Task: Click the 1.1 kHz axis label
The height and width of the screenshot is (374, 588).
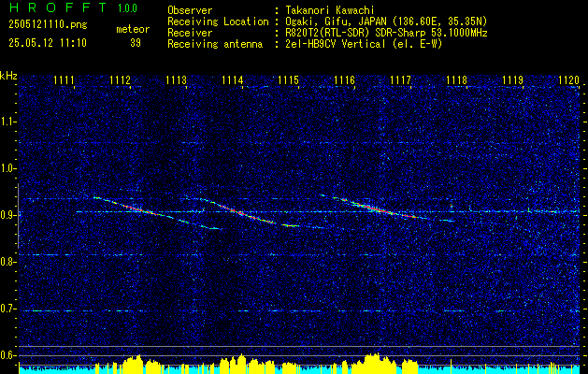Action: point(7,122)
